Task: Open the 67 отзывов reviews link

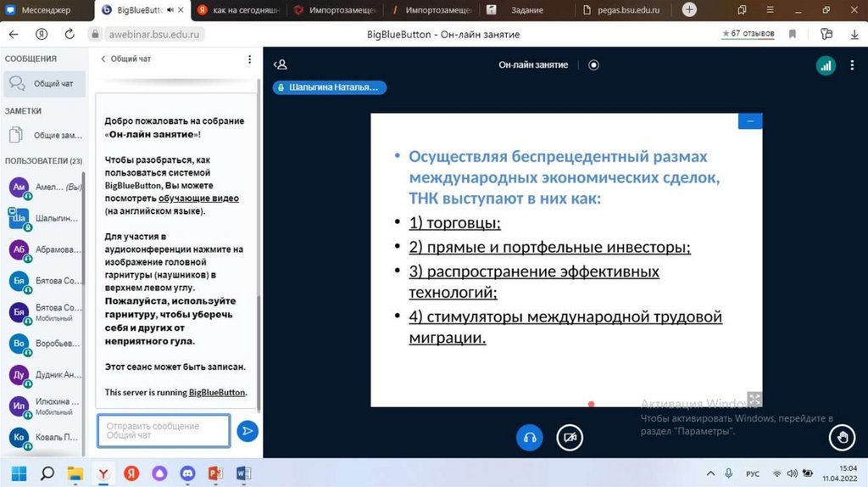Action: click(748, 34)
